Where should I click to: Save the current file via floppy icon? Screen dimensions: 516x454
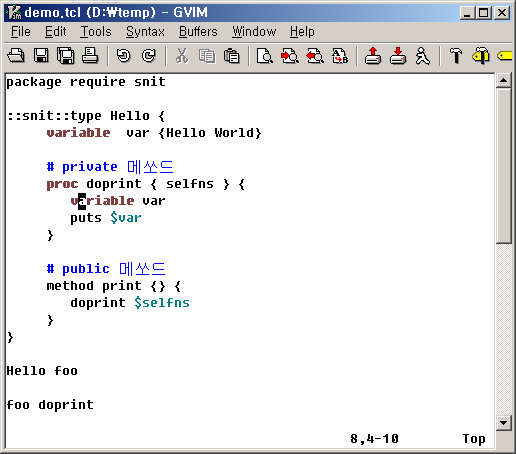click(41, 55)
